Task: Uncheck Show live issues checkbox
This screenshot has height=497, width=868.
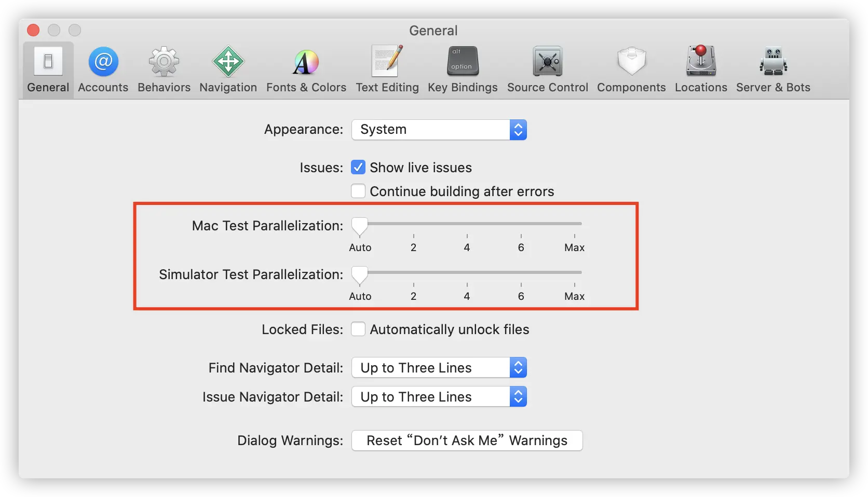Action: point(358,168)
